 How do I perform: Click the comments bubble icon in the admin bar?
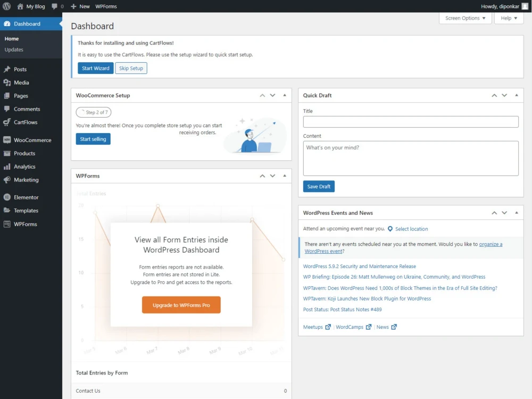[54, 6]
